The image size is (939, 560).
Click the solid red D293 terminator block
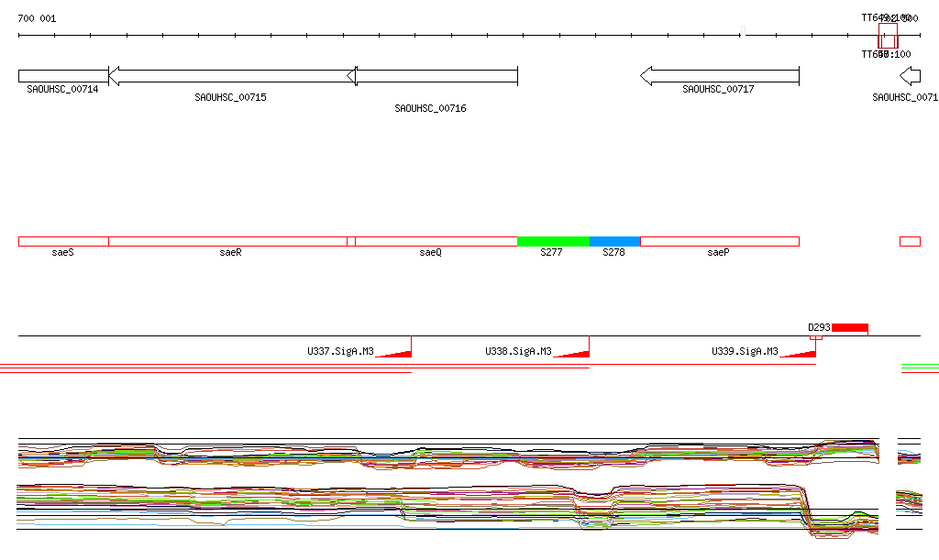850,327
